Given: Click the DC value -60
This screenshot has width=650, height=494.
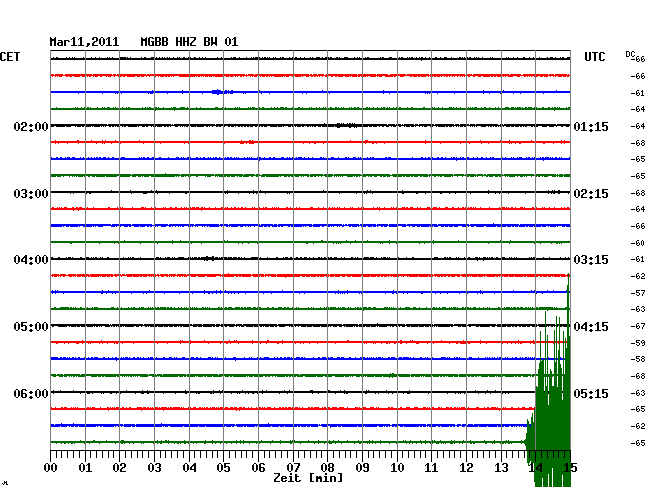Looking at the screenshot, I should (638, 243).
